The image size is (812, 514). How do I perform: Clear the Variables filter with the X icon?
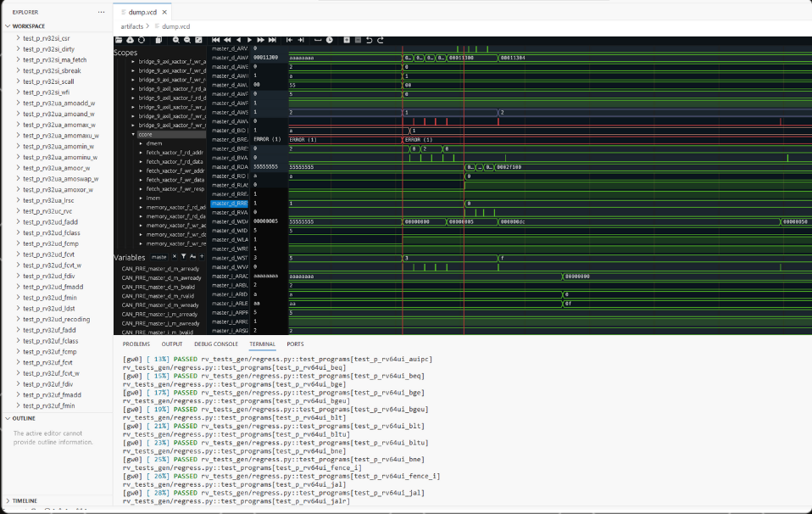[x=175, y=256]
